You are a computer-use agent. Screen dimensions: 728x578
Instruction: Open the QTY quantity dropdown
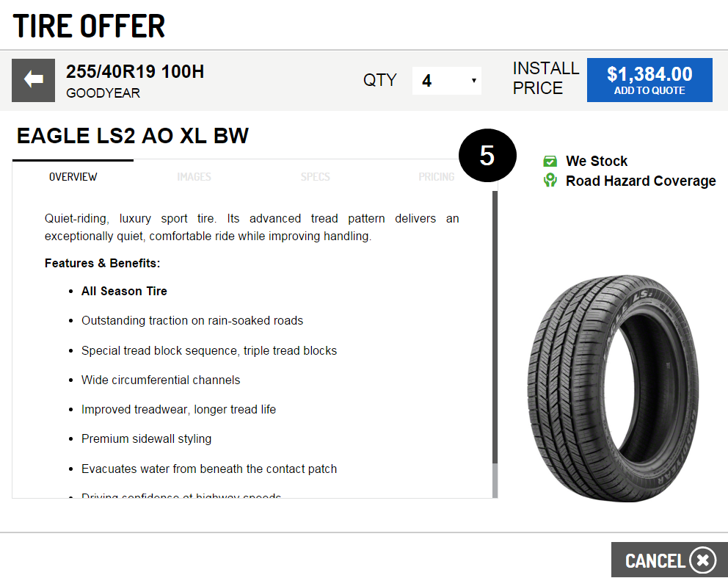pyautogui.click(x=446, y=80)
